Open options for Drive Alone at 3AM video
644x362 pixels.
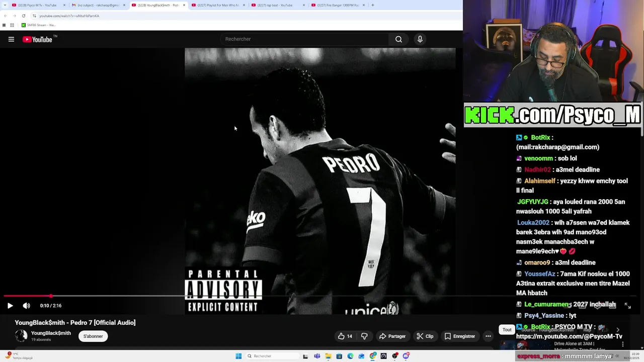click(622, 344)
